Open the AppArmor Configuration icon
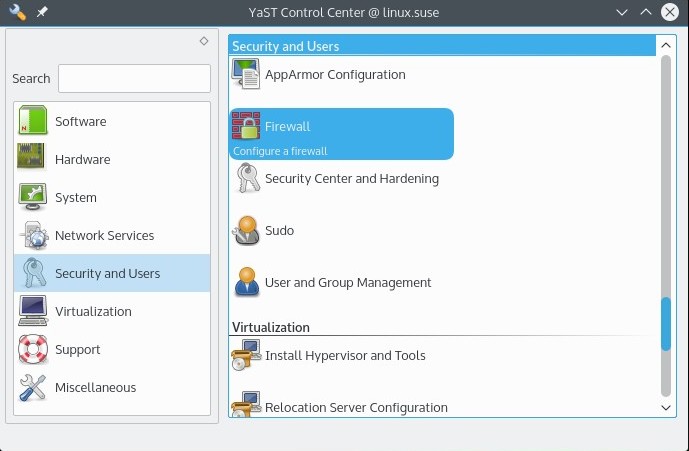The image size is (689, 451). click(246, 74)
